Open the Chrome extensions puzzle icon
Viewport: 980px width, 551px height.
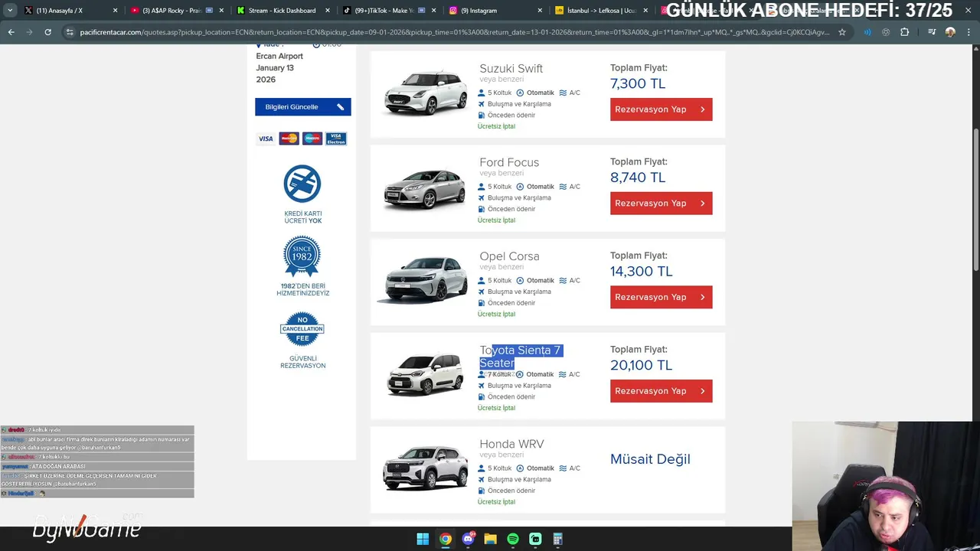coord(904,32)
